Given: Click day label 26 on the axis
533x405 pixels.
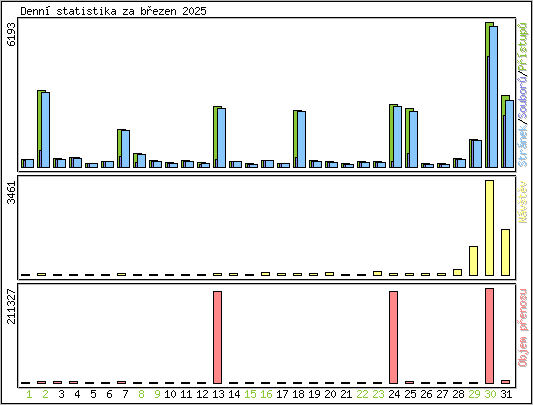Looking at the screenshot, I should point(426,394).
